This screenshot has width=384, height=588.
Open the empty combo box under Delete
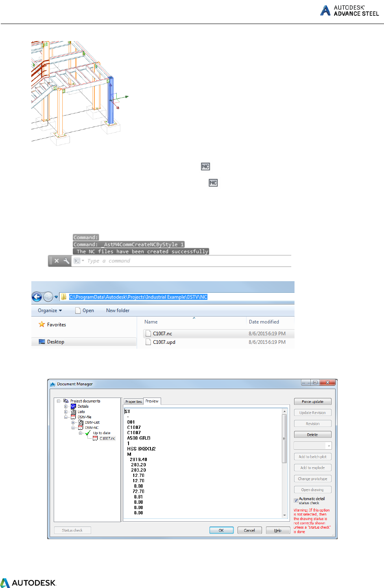click(x=313, y=446)
